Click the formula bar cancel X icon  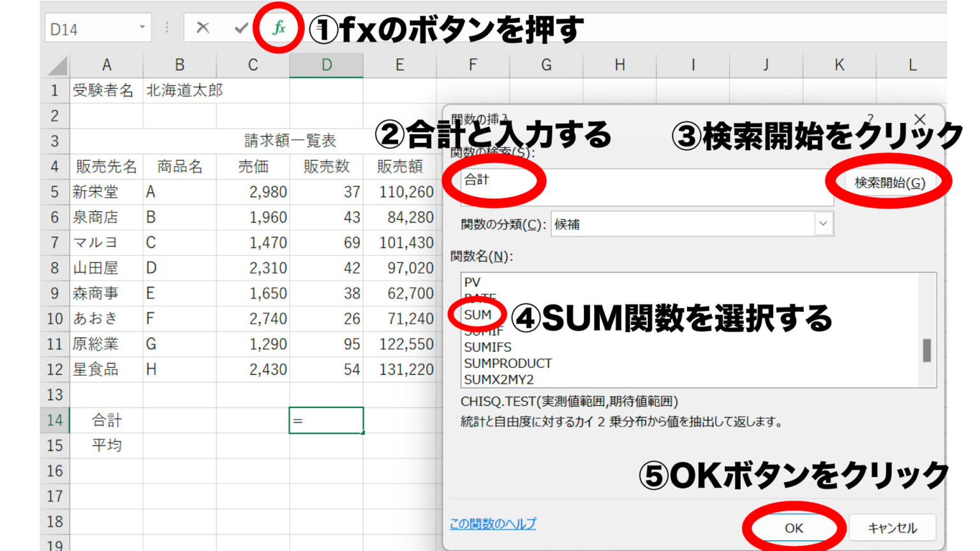coord(203,28)
